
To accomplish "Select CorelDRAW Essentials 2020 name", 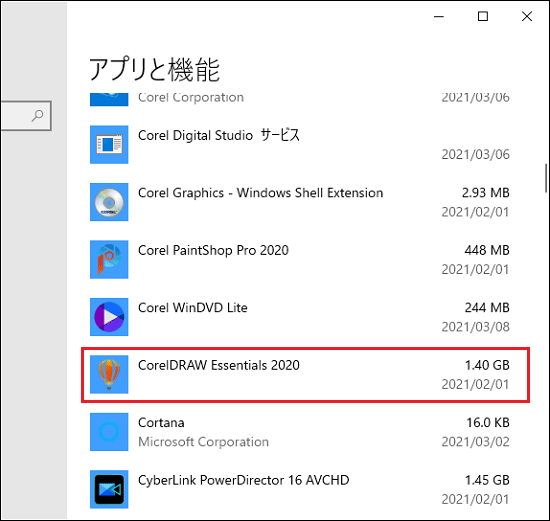I will click(x=219, y=365).
